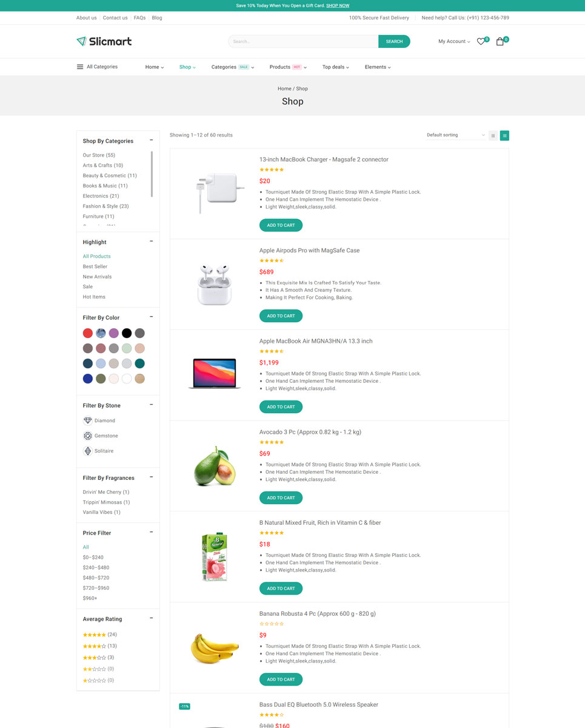The image size is (585, 728).
Task: Select the Diamond stone filter icon
Action: click(x=88, y=420)
